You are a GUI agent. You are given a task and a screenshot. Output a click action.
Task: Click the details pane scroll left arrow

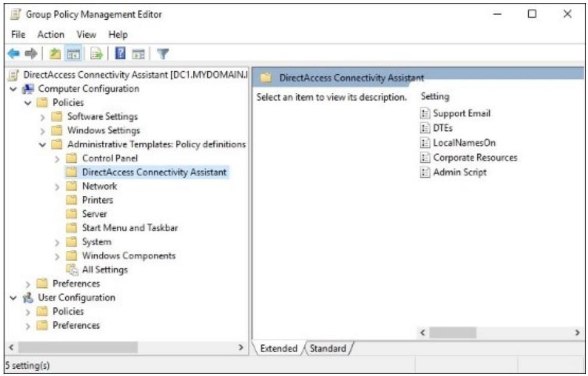pyautogui.click(x=423, y=332)
